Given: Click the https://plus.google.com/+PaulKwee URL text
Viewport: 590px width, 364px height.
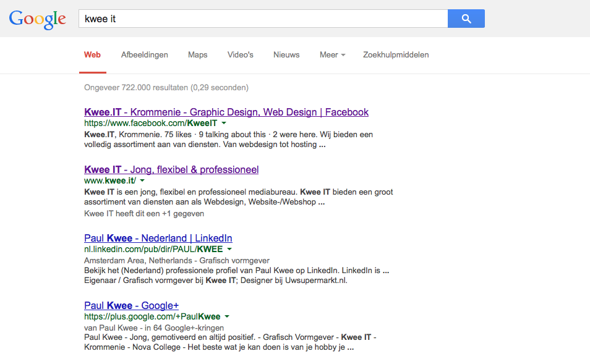Looking at the screenshot, I should 152,316.
